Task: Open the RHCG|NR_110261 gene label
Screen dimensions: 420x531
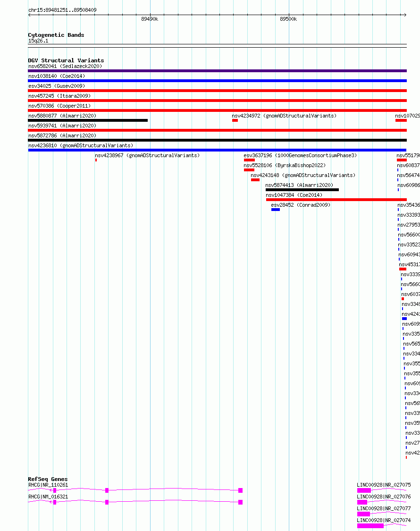Action: click(48, 485)
